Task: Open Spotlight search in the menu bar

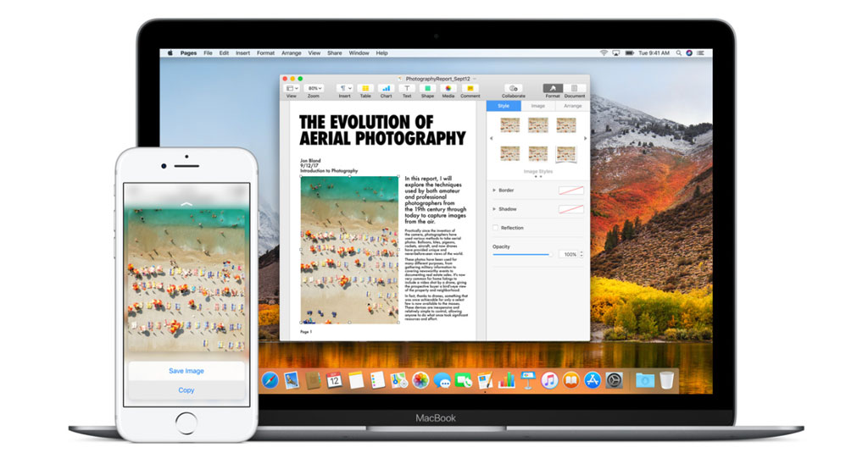Action: click(678, 53)
